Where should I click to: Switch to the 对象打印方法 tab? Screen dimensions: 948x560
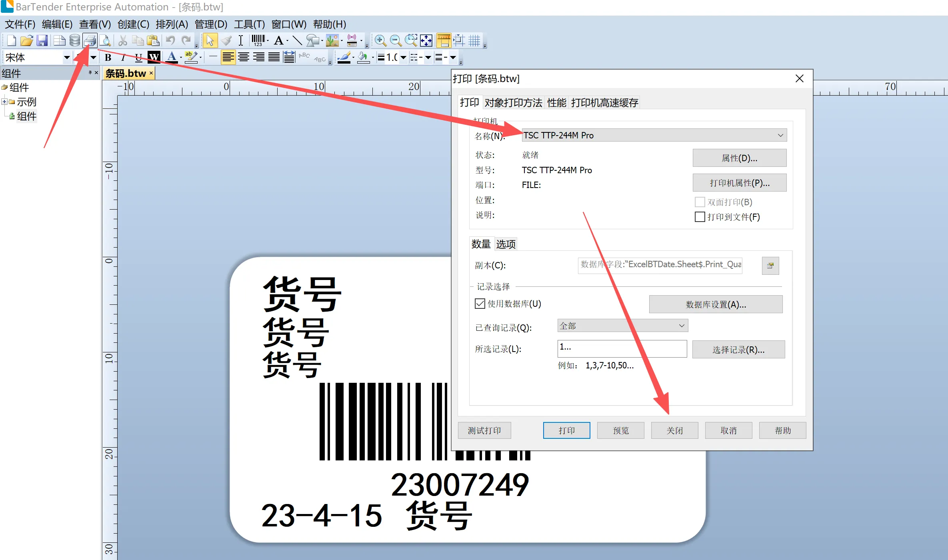(513, 103)
